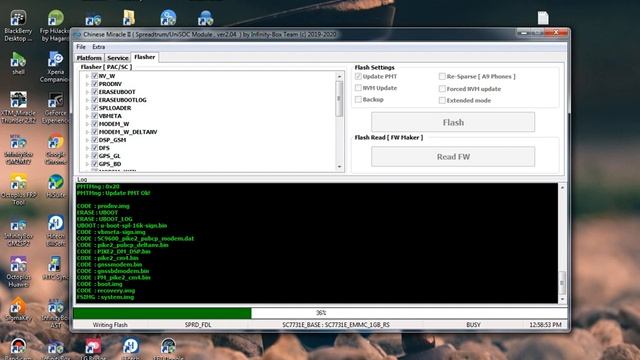The image size is (640, 360).
Task: Expand the SPLLOADER tree node
Action: coord(87,108)
